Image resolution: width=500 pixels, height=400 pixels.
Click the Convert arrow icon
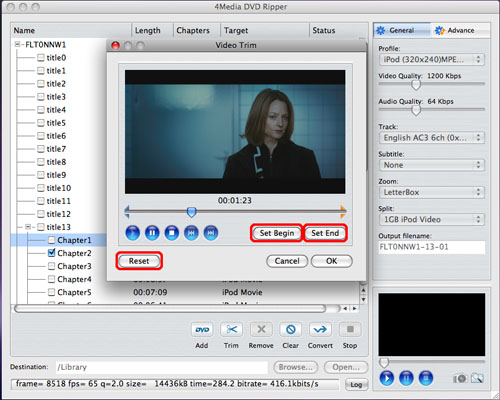click(x=320, y=330)
